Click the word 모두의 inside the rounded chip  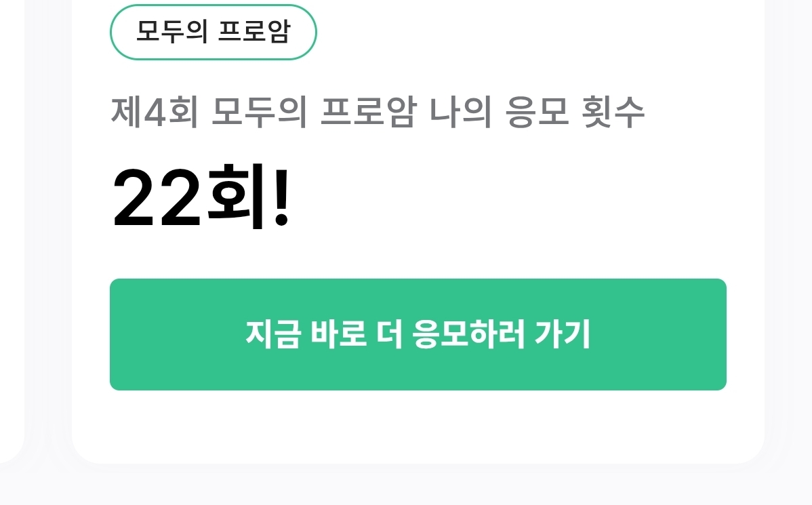(172, 32)
